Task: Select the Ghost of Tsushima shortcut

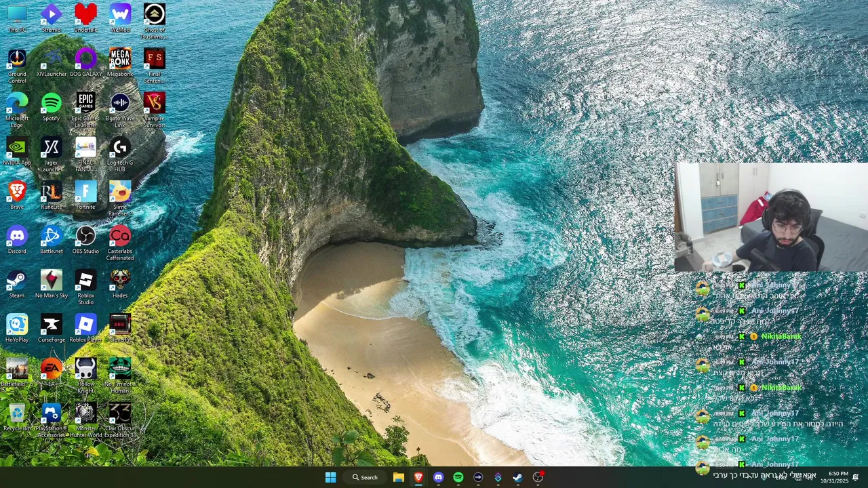Action: [x=154, y=21]
